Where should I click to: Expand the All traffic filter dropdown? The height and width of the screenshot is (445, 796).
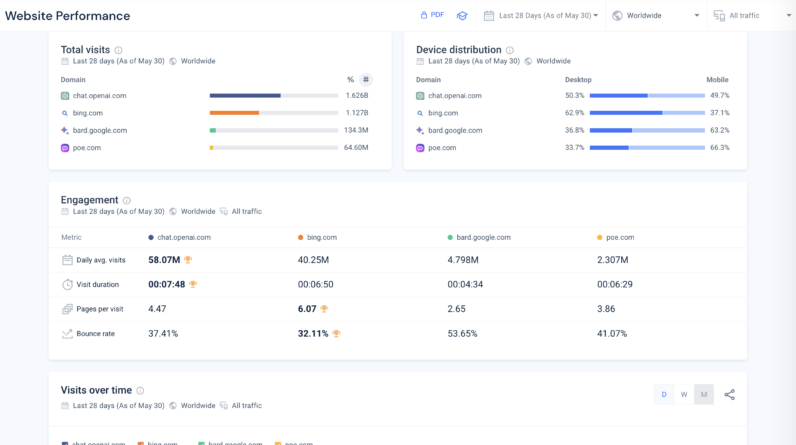[749, 16]
